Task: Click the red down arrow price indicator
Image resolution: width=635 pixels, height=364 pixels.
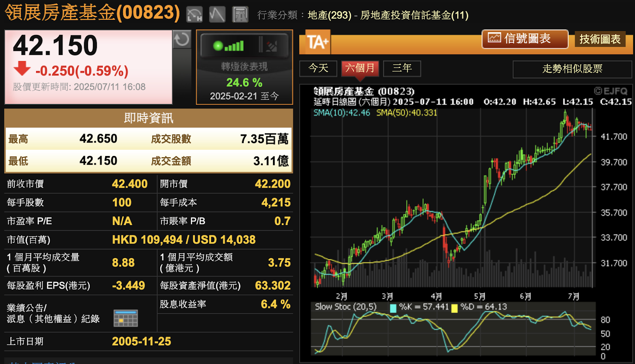Action: point(22,68)
